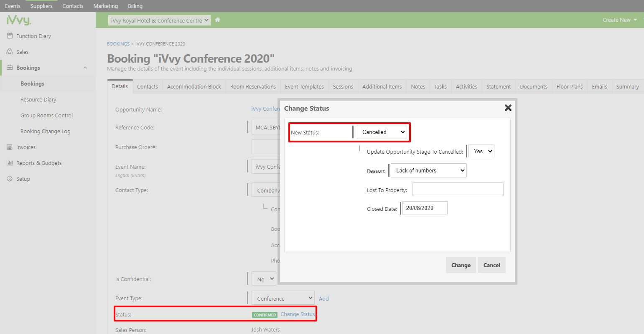
Task: Click the home icon beside venue selector
Action: (217, 20)
